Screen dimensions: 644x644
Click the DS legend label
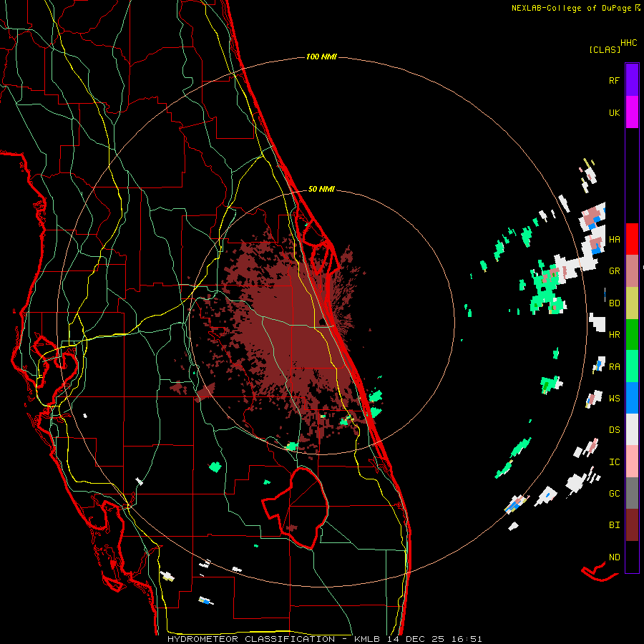coord(614,430)
